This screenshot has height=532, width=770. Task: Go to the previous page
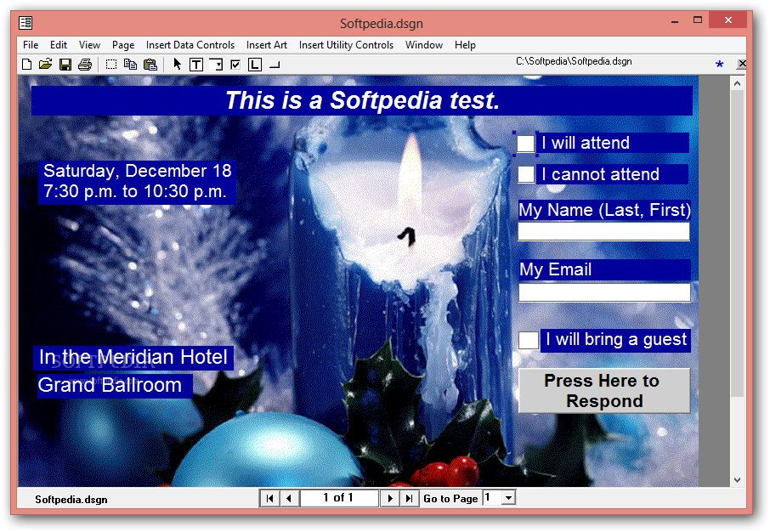[289, 498]
